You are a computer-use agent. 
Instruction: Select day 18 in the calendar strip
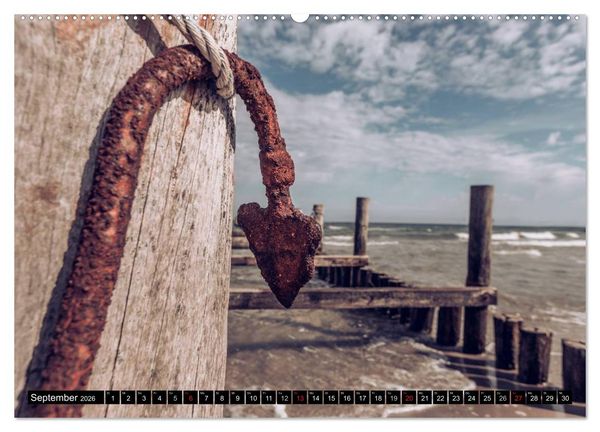pyautogui.click(x=378, y=398)
